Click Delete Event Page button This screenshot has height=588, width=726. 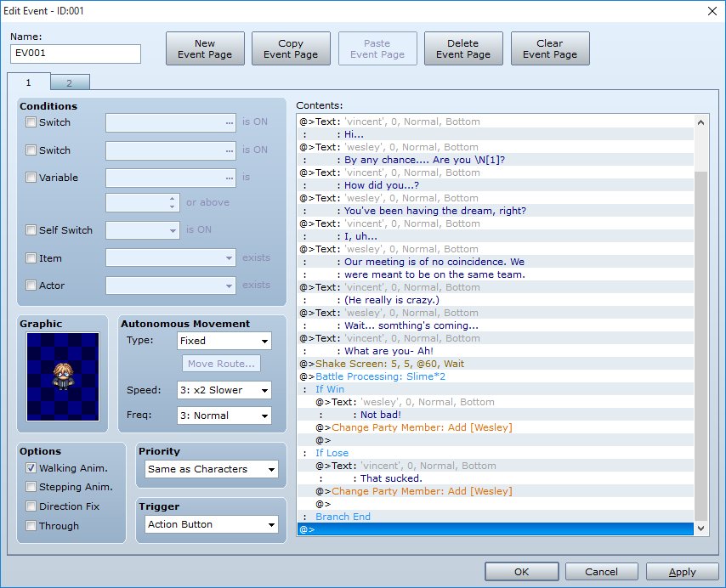click(x=463, y=48)
